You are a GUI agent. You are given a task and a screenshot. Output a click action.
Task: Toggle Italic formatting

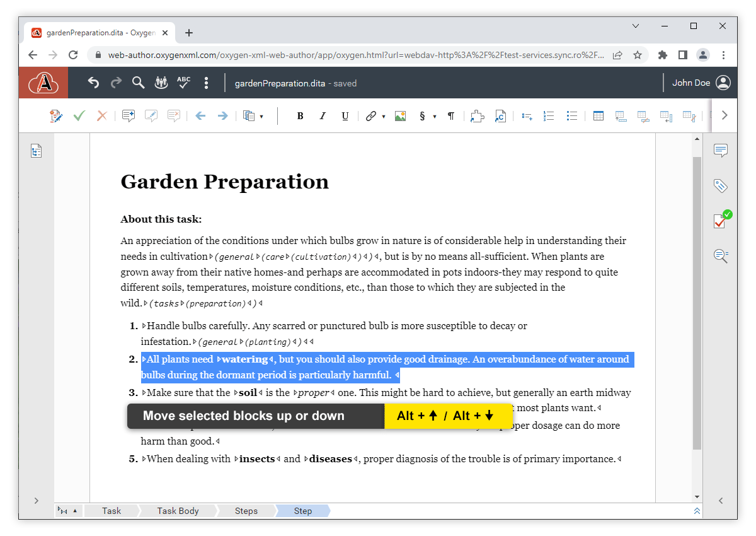click(x=323, y=116)
